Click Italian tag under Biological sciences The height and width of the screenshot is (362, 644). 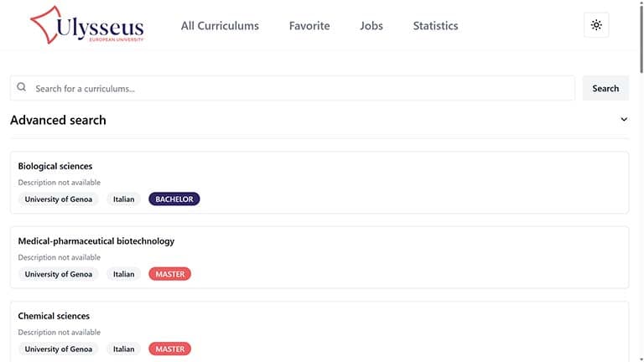[x=124, y=199]
